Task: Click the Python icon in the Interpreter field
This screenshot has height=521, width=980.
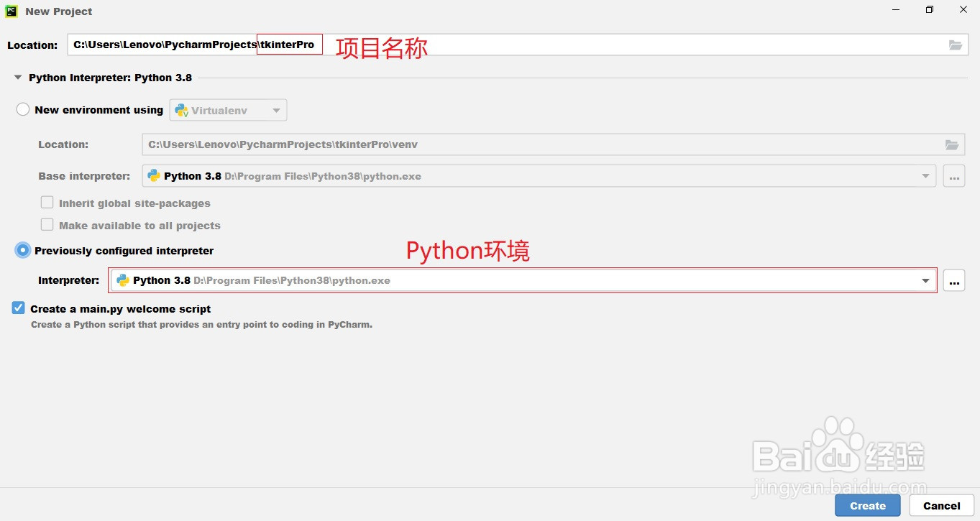Action: [x=122, y=280]
